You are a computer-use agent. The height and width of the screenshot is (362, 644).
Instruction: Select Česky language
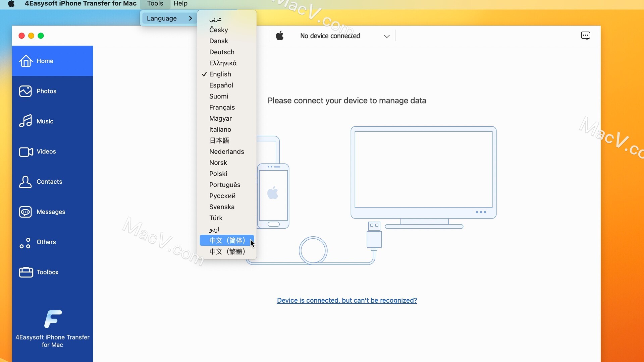[x=227, y=30]
